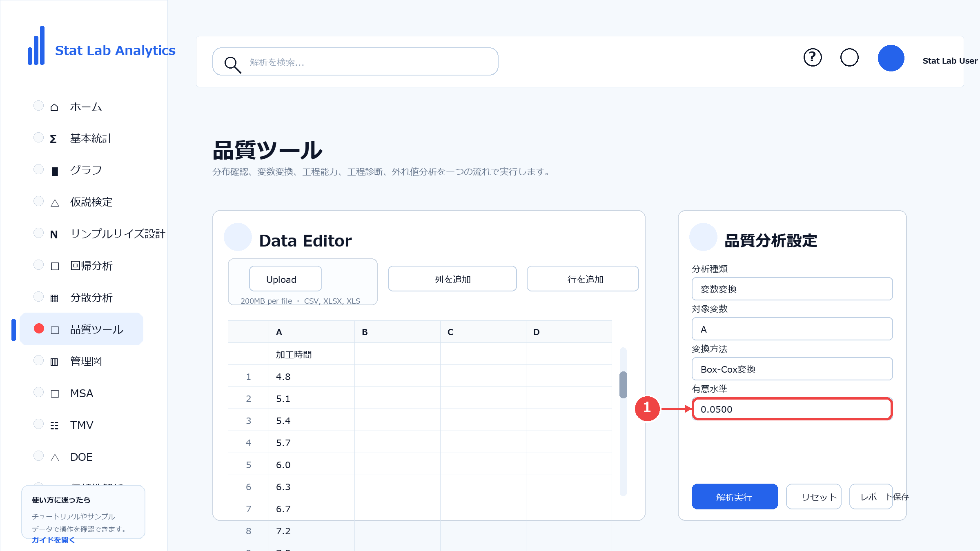Select row number 4 in the table

click(x=248, y=442)
